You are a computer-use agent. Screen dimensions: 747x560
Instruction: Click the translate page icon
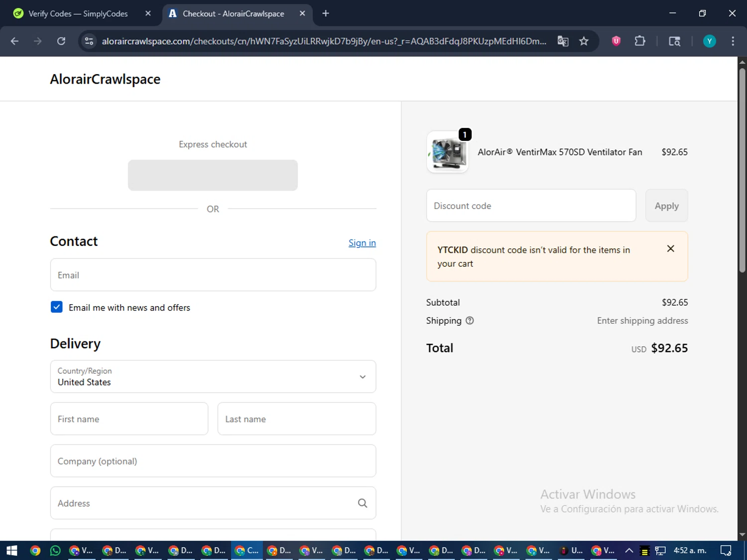pyautogui.click(x=563, y=41)
